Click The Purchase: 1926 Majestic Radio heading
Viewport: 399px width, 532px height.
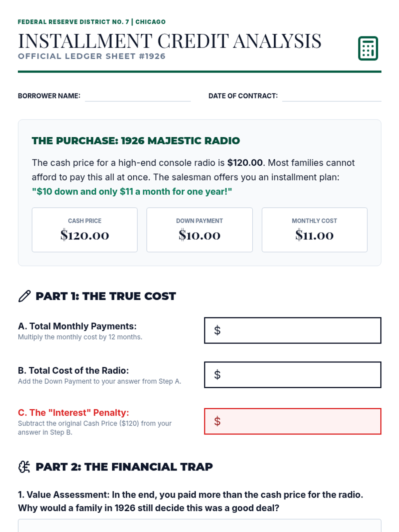(136, 141)
